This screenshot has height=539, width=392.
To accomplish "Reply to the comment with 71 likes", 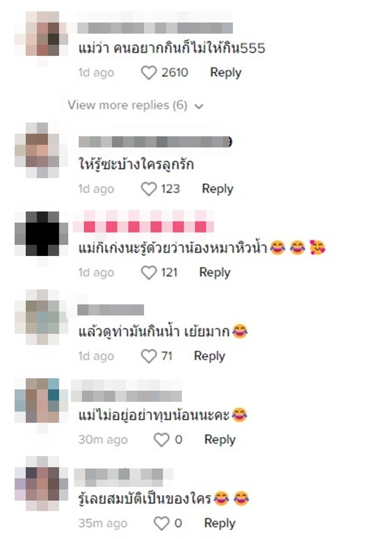I will click(209, 356).
